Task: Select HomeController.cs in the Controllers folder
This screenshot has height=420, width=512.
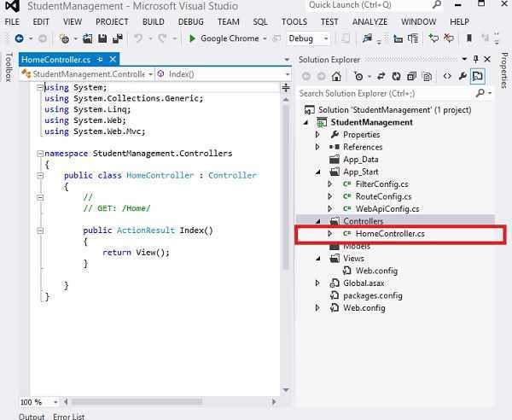Action: pos(389,233)
